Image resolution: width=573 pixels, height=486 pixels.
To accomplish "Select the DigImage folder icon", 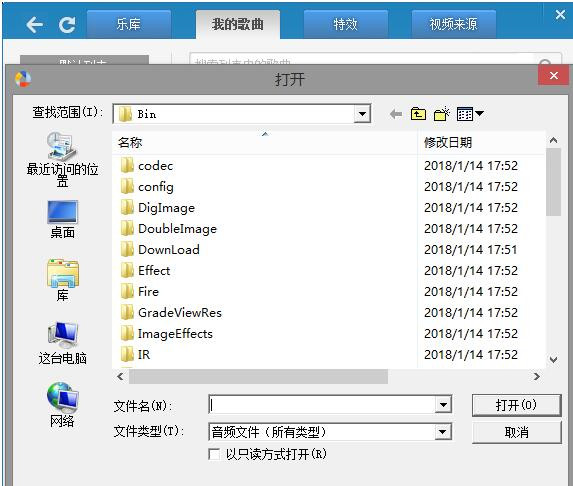I will 127,208.
